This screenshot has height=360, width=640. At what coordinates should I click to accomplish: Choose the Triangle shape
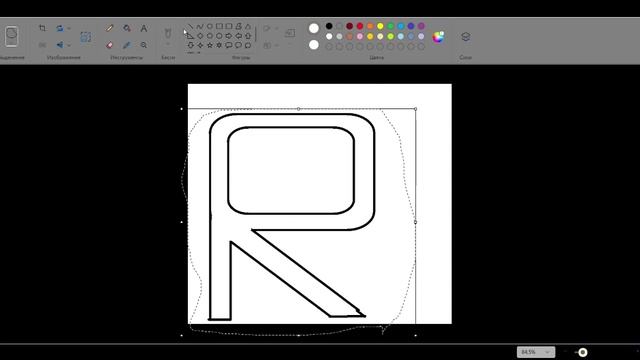point(248,26)
